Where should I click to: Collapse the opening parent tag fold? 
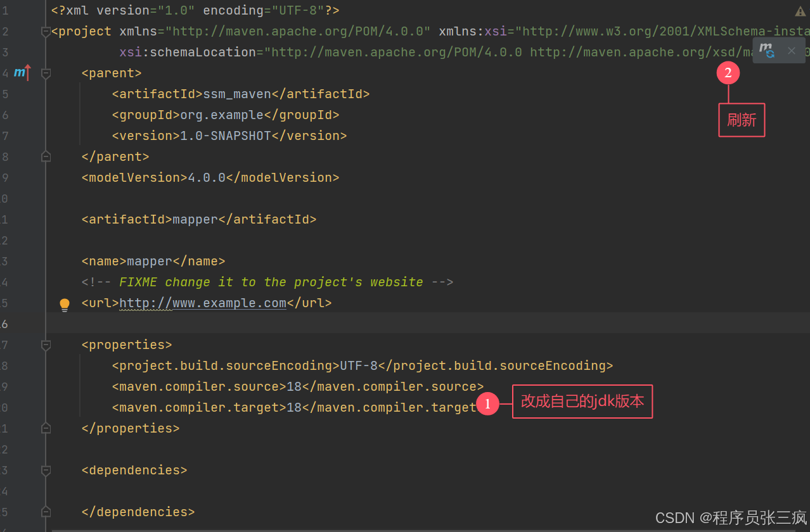coord(46,73)
